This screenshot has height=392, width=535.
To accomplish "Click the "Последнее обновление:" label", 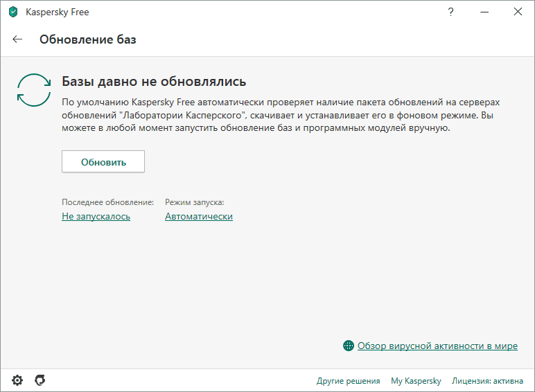I will (x=107, y=202).
